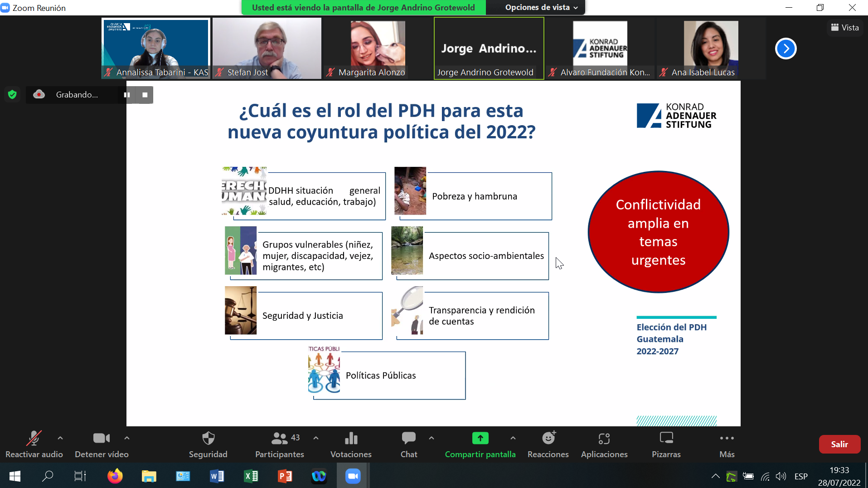Image resolution: width=868 pixels, height=488 pixels.
Task: Show next participants with blue arrow
Action: tap(786, 49)
